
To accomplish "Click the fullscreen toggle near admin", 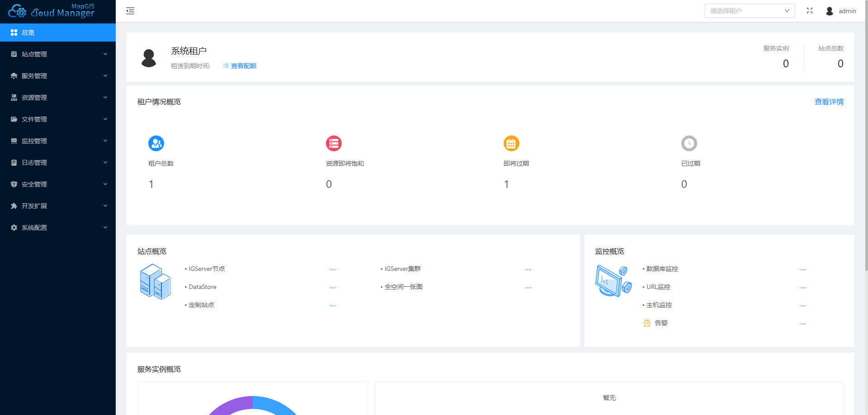I will pos(810,10).
